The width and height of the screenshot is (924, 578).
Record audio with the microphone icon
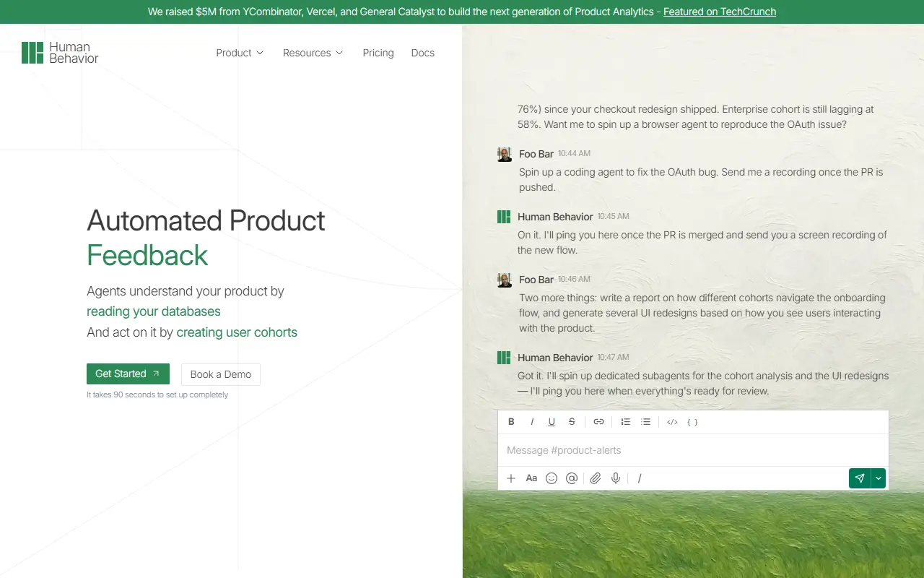(x=616, y=478)
